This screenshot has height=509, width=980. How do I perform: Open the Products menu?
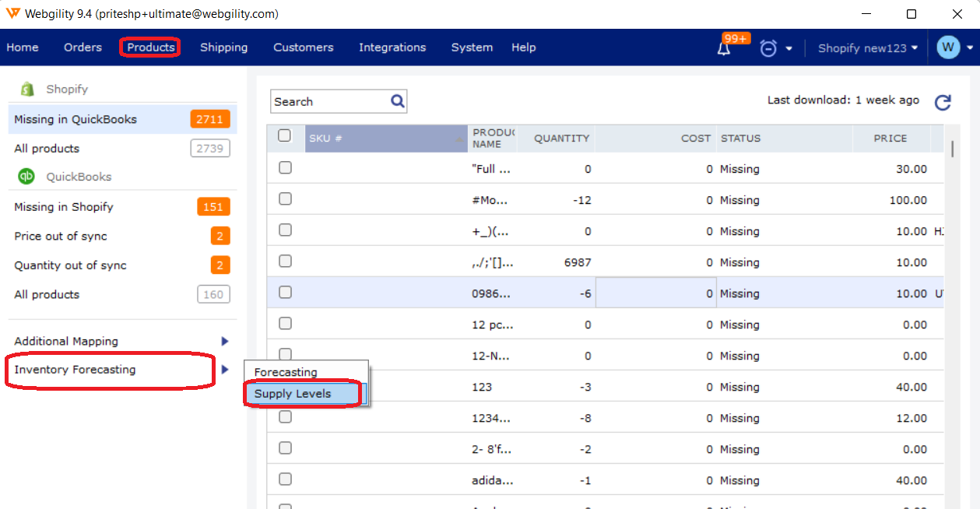tap(151, 47)
